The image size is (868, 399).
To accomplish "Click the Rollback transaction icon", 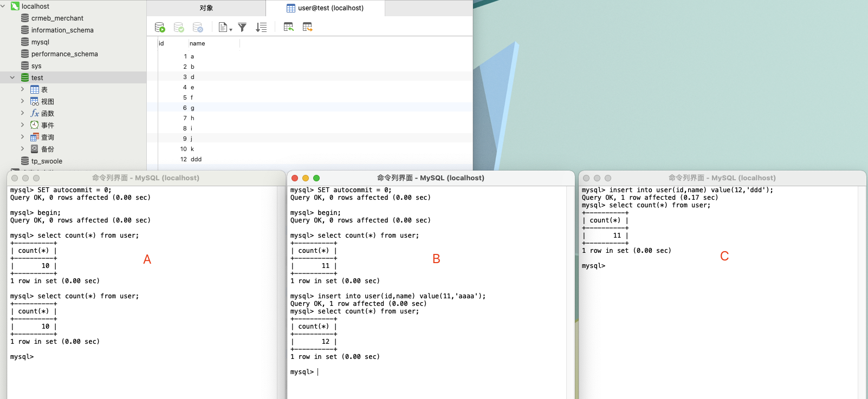I will coord(198,27).
